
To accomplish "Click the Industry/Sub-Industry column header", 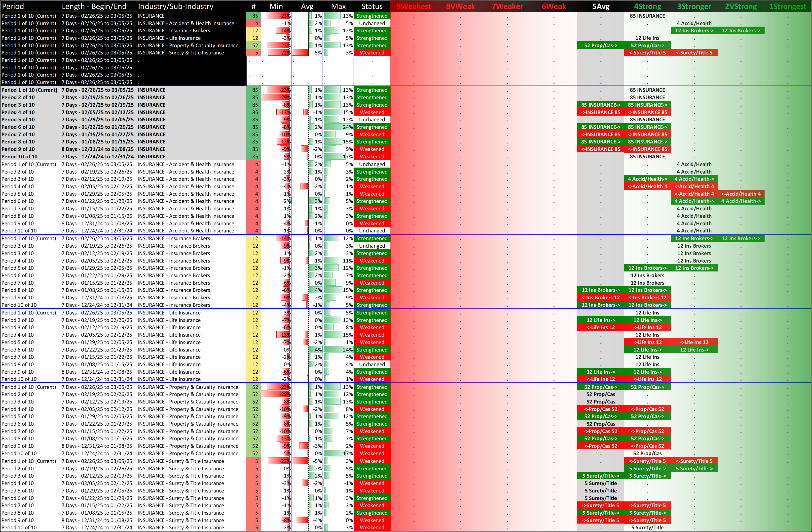I will tap(175, 6).
